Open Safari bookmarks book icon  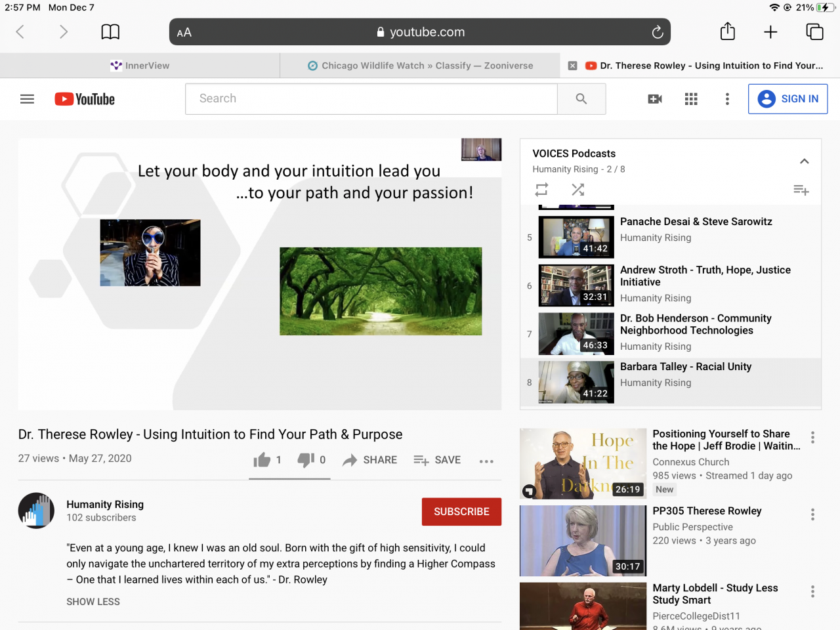[110, 31]
